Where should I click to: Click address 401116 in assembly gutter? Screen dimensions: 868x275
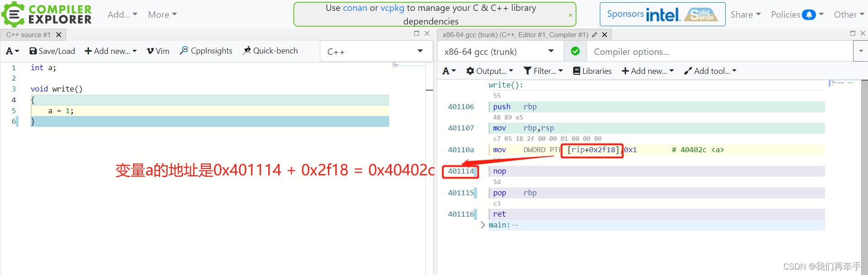[461, 214]
